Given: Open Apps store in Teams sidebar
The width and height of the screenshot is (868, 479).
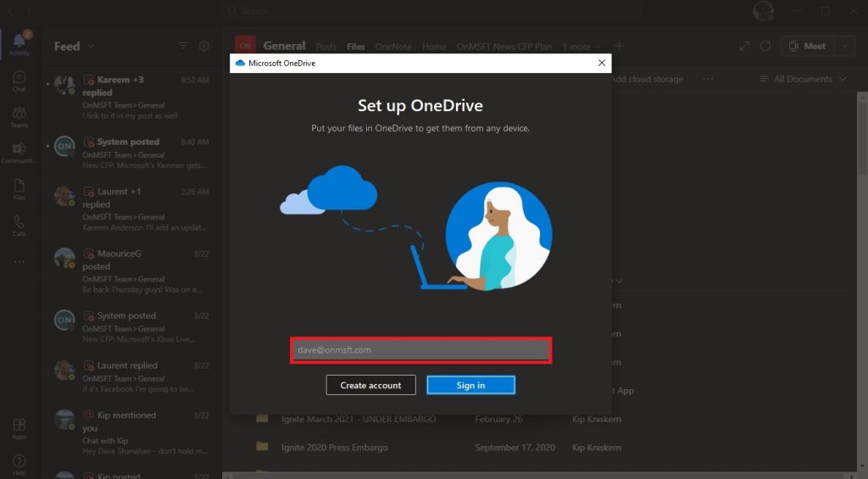Looking at the screenshot, I should click(x=19, y=429).
